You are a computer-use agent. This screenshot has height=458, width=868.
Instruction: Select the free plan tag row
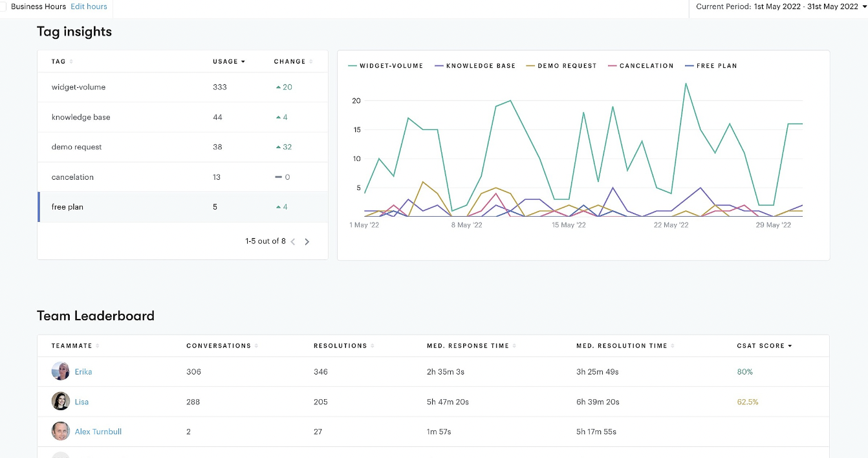coord(182,207)
